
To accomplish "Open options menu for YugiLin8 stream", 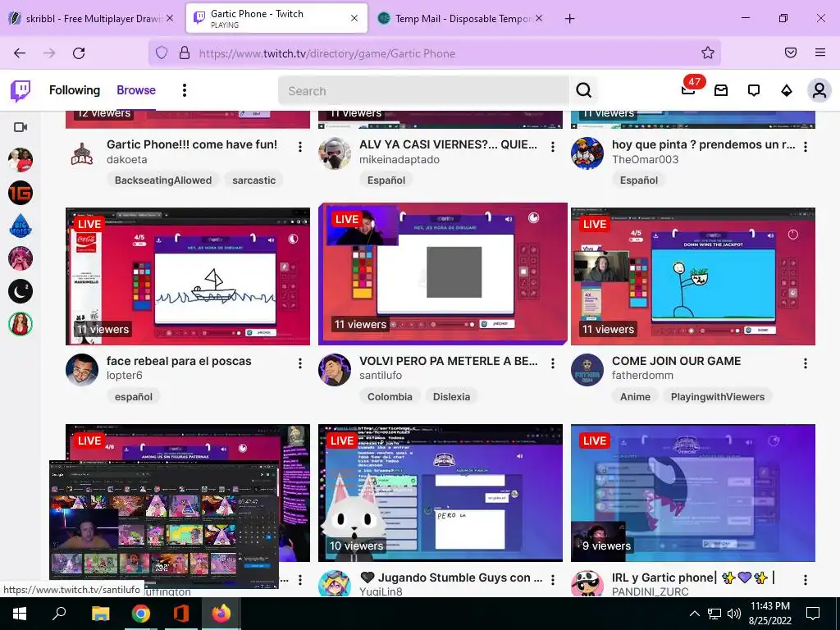I will [553, 580].
